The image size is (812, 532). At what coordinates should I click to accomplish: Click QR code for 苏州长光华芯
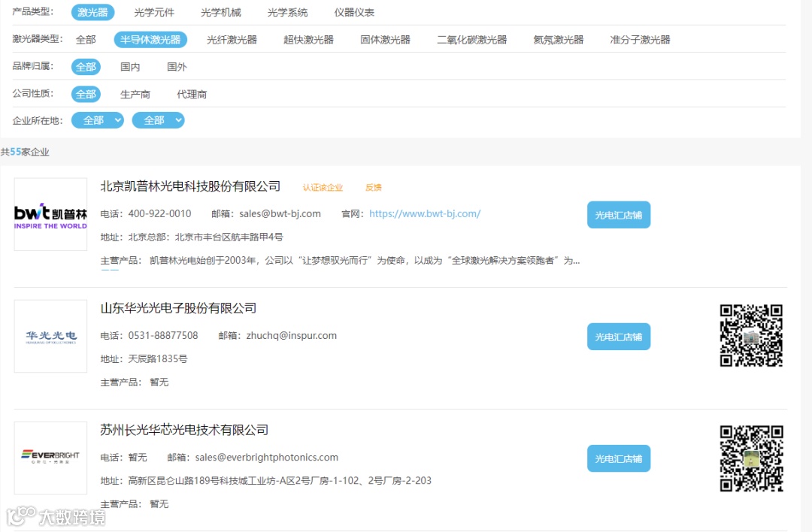[751, 458]
